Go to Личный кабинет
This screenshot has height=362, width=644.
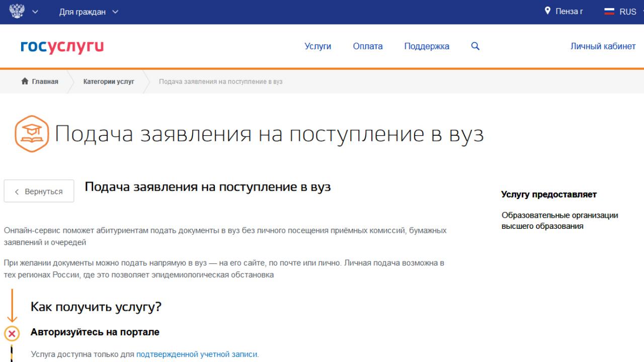pos(603,46)
